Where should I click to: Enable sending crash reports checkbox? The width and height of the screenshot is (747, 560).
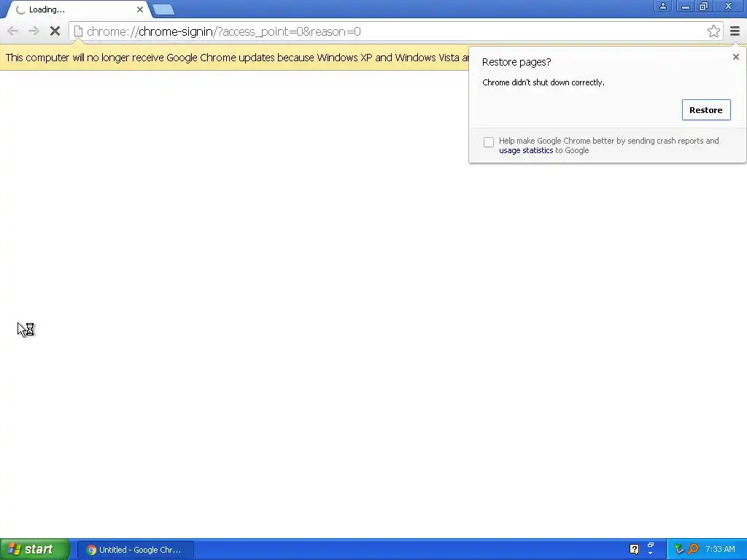488,142
